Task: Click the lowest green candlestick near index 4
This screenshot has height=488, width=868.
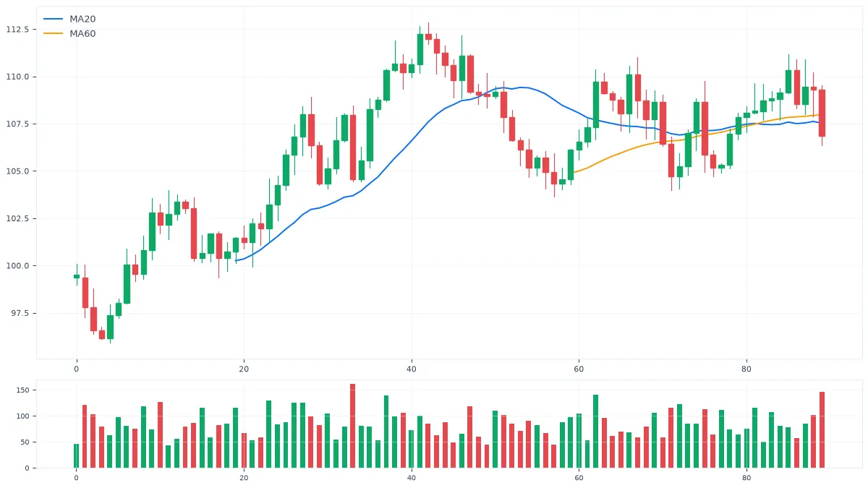Action: click(x=110, y=327)
